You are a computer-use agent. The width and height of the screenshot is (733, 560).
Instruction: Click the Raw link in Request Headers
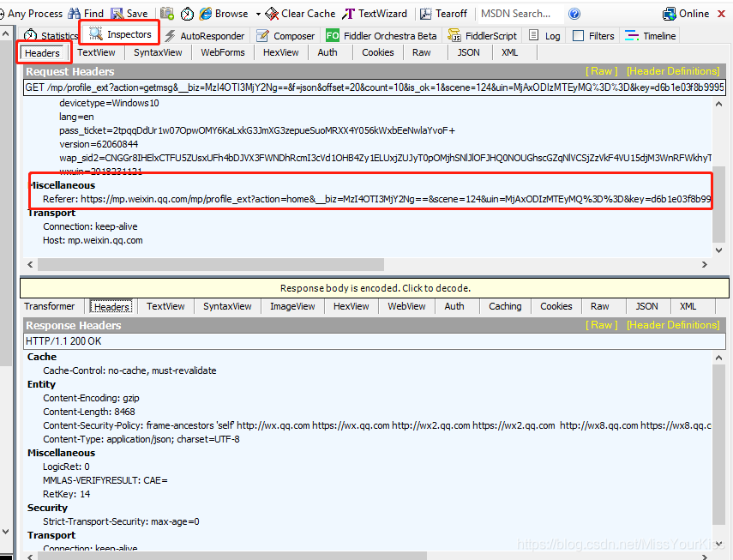tap(602, 71)
